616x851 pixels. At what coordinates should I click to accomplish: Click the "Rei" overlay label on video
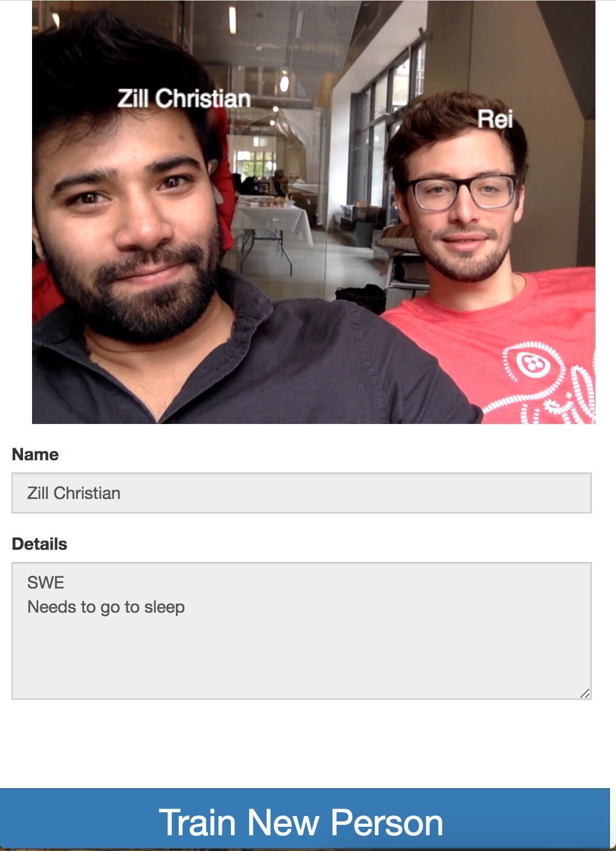coord(495,119)
